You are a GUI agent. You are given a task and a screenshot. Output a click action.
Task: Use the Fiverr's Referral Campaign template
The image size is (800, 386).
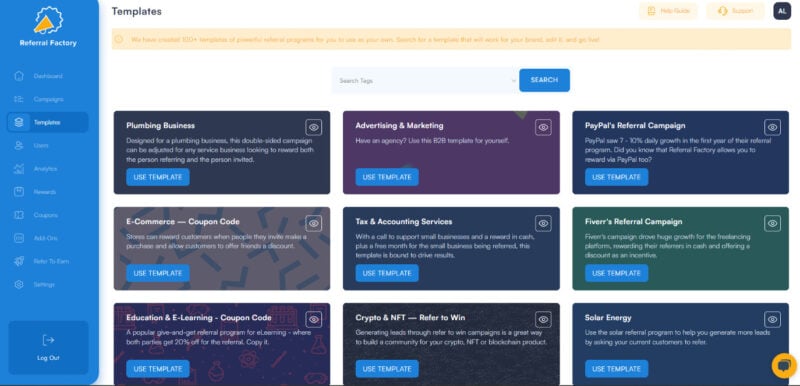(x=616, y=273)
